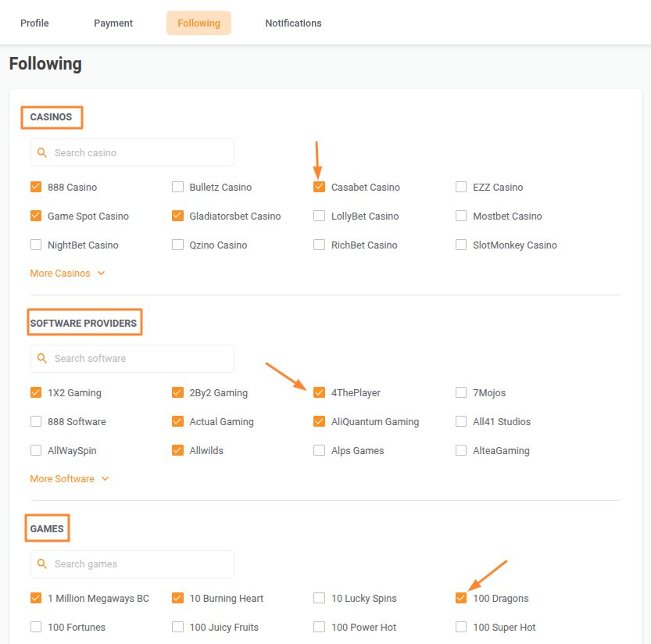Enable SlotMonkey Casino checkbox
Viewport: 651px width, 644px height.
[x=461, y=245]
